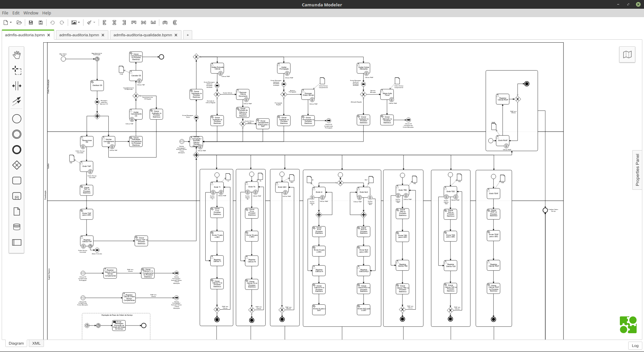This screenshot has width=644, height=352.
Task: Switch to admfis-auditoria-qualidade.bpmn tab
Action: tap(143, 35)
